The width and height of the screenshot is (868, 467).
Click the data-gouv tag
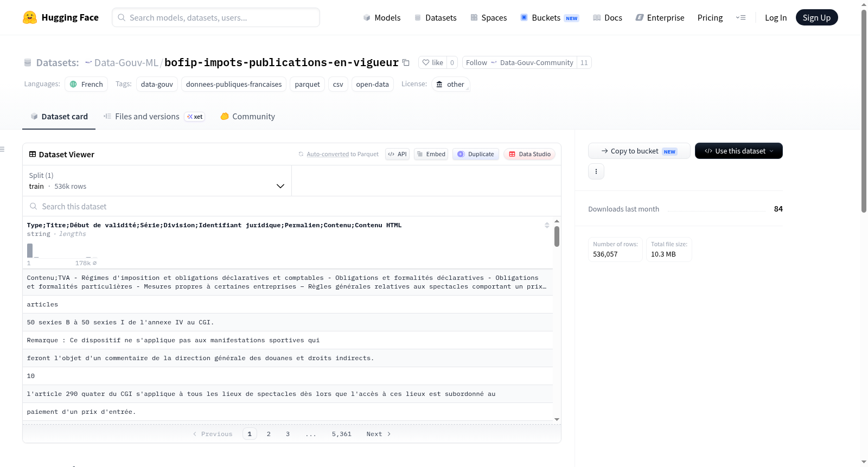point(157,84)
